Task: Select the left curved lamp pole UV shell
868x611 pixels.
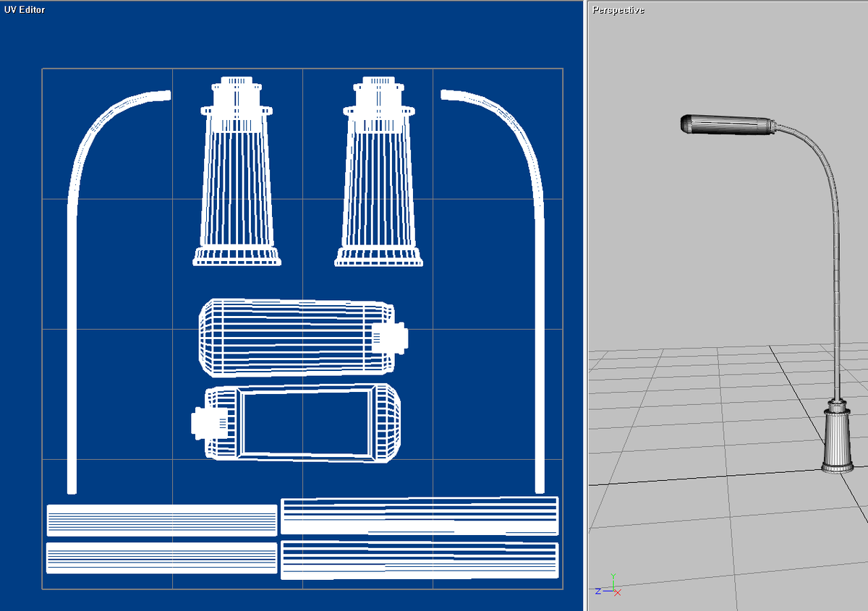Action: [x=71, y=289]
